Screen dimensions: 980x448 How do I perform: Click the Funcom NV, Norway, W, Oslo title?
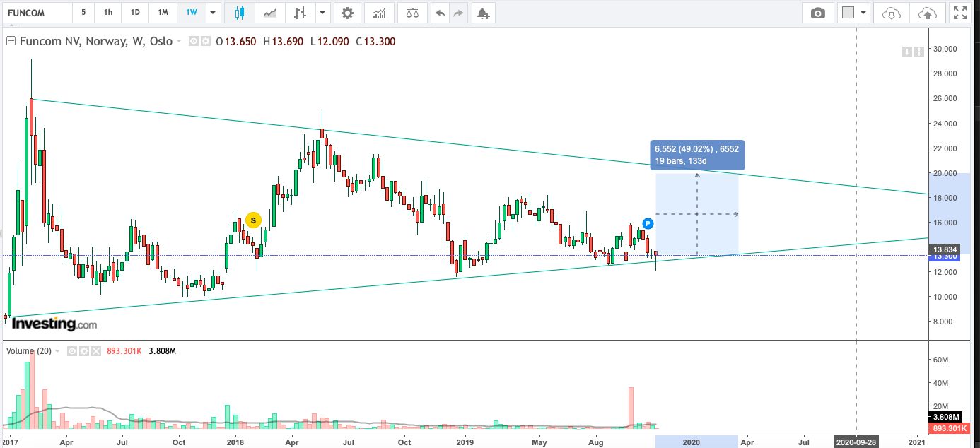click(96, 42)
